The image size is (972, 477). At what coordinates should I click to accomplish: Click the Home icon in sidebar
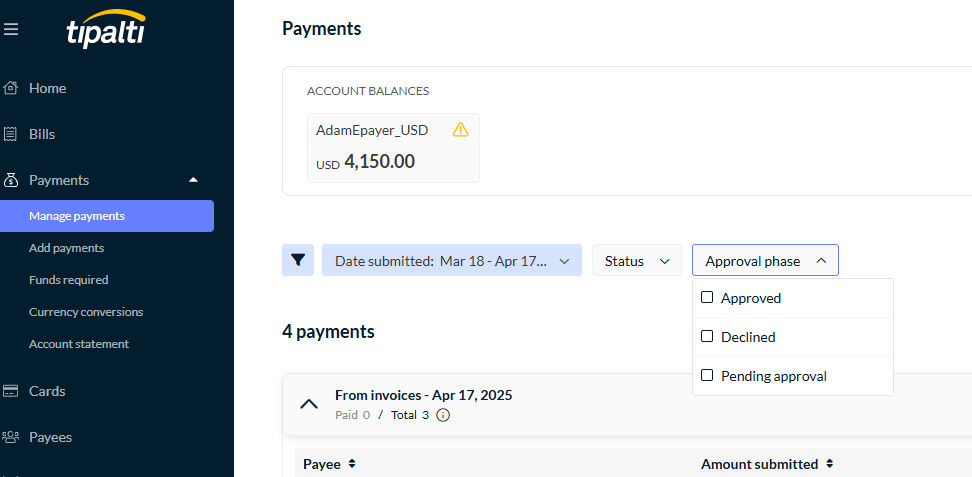(x=10, y=88)
